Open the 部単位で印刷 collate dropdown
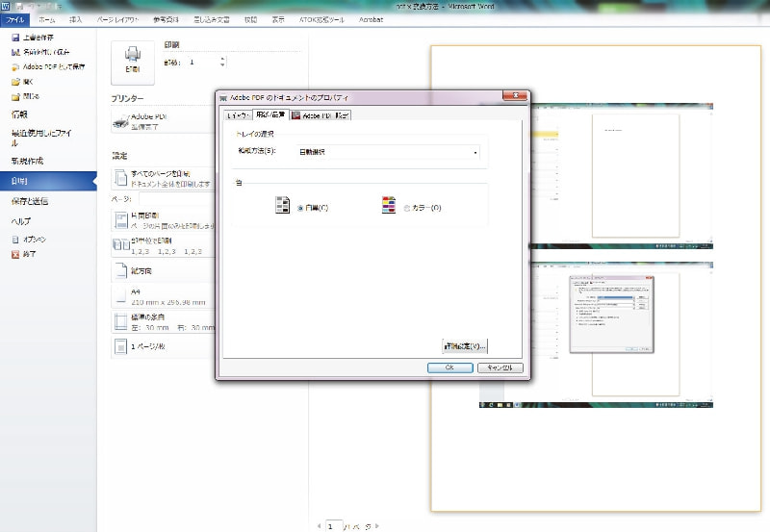The image size is (770, 532). (163, 245)
